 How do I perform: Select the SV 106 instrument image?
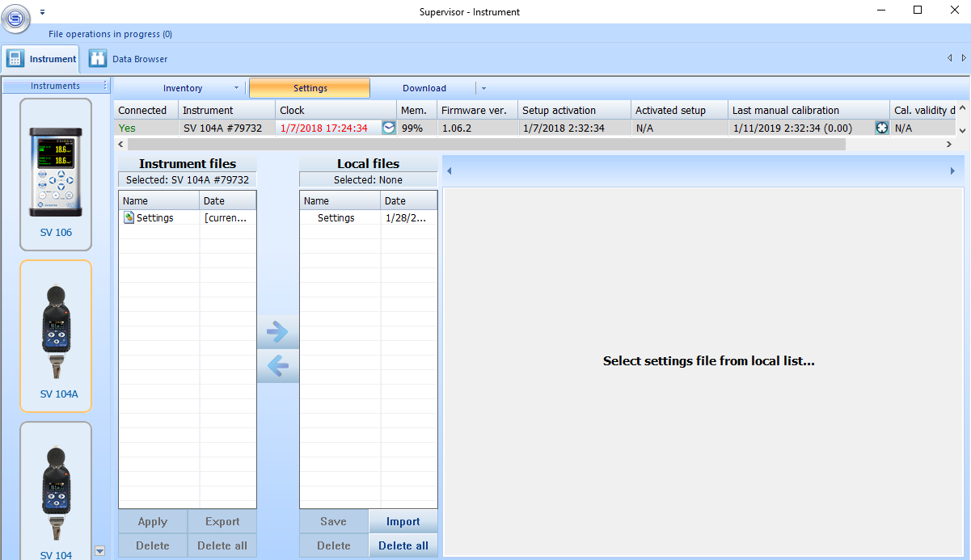coord(56,174)
